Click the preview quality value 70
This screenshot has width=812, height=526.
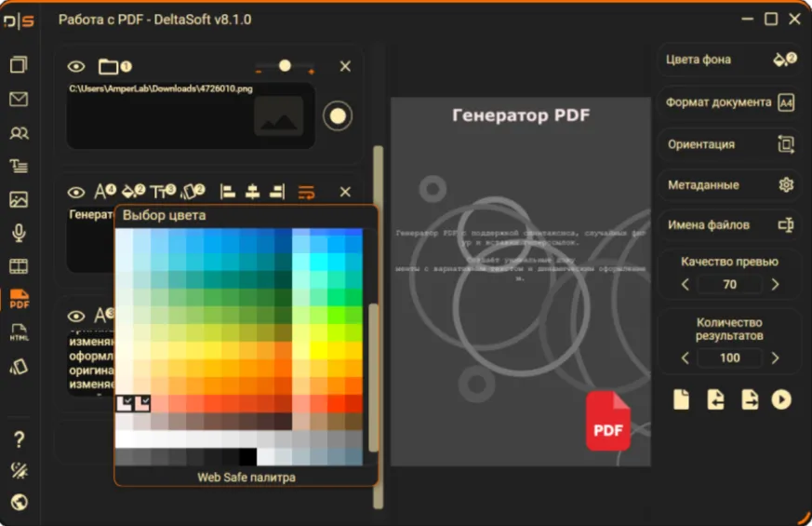coord(729,285)
